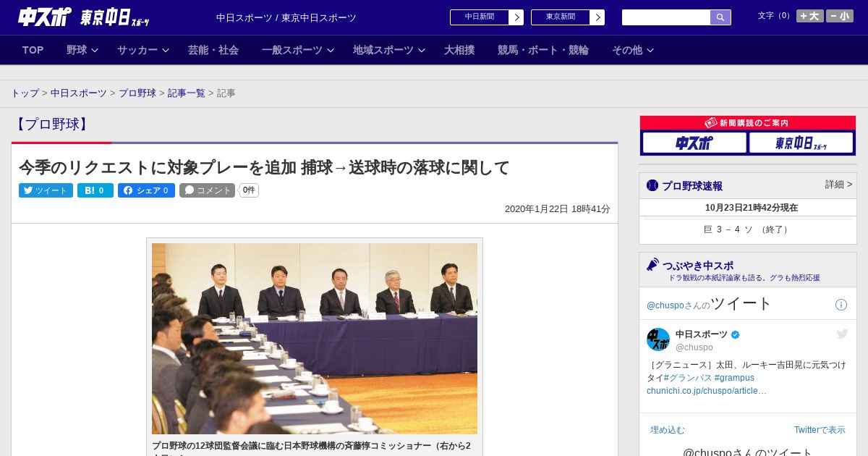The height and width of the screenshot is (456, 868).
Task: Click the 【プロ野球】 category heading
Action: click(52, 124)
